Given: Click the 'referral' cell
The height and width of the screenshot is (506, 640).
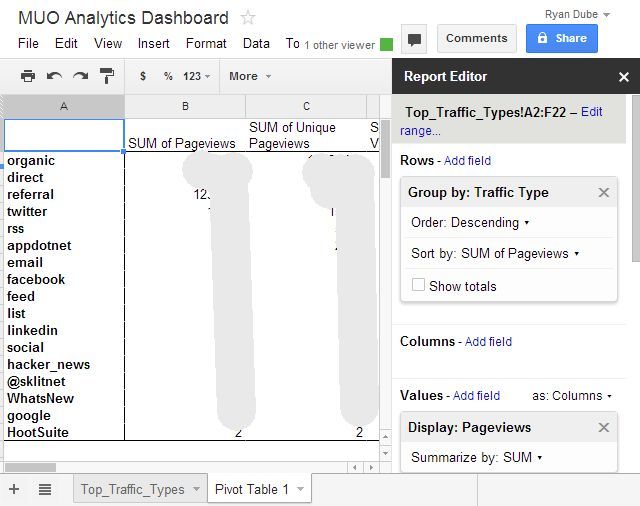Looking at the screenshot, I should pyautogui.click(x=64, y=195).
